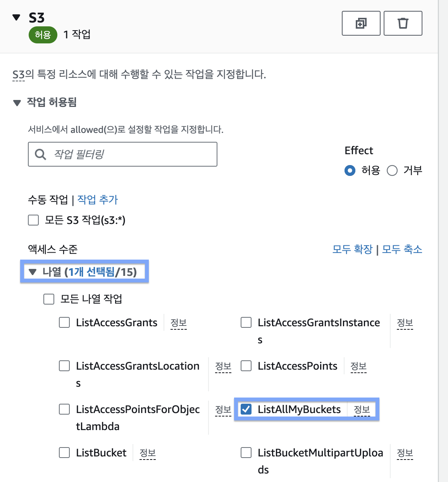Image resolution: width=448 pixels, height=482 pixels.
Task: Enable the ListBucket checkbox
Action: pyautogui.click(x=64, y=453)
